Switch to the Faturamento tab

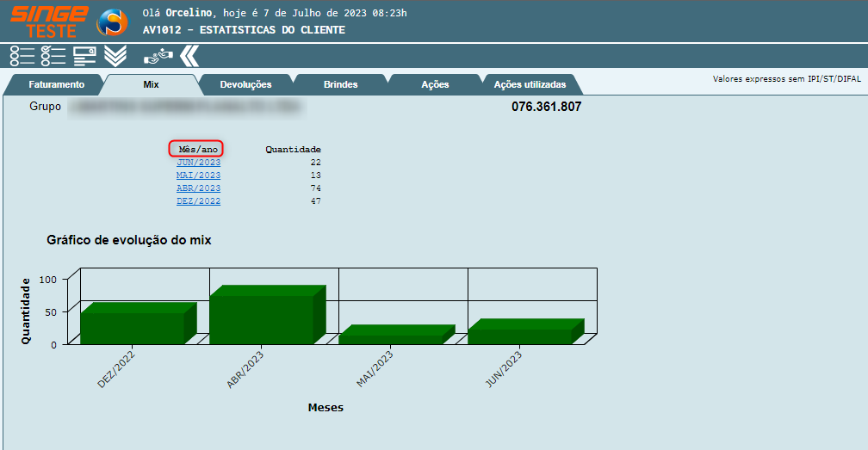(x=56, y=85)
